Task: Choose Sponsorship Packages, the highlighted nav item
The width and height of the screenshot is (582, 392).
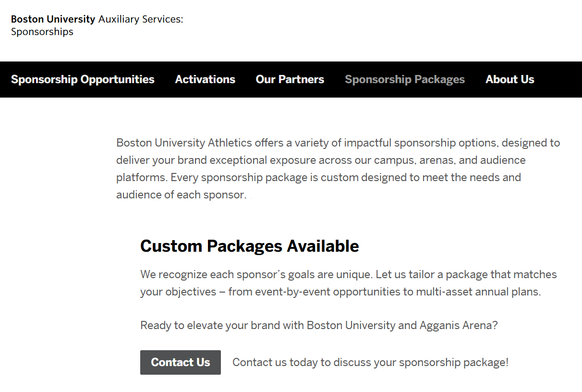Action: (x=404, y=79)
